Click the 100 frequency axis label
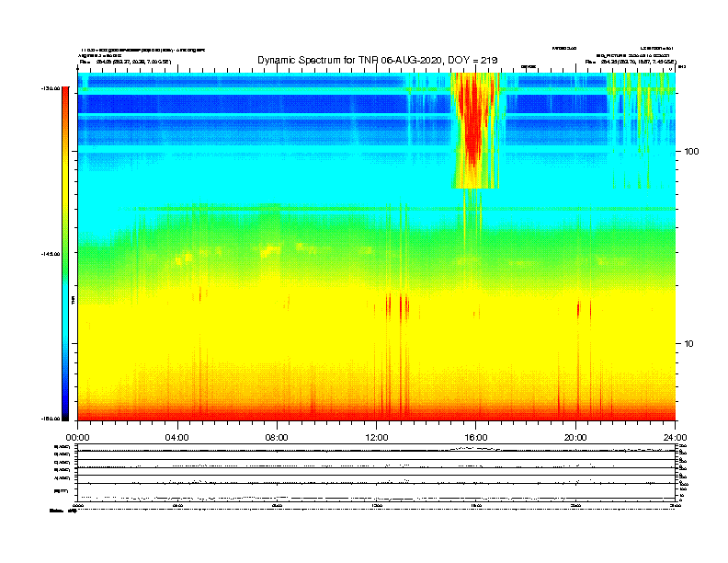The height and width of the screenshot is (563, 728). pos(691,152)
